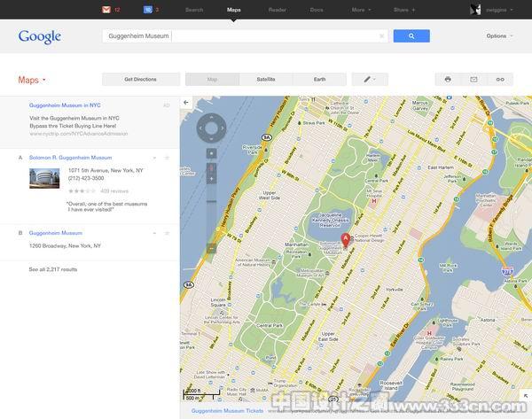The width and height of the screenshot is (532, 419).
Task: Open the Options dropdown
Action: click(499, 36)
